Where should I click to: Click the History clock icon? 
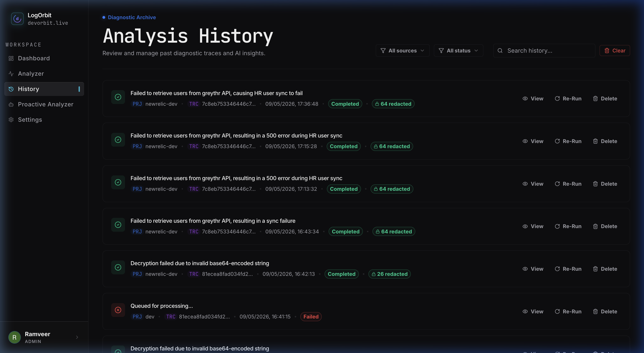point(11,89)
